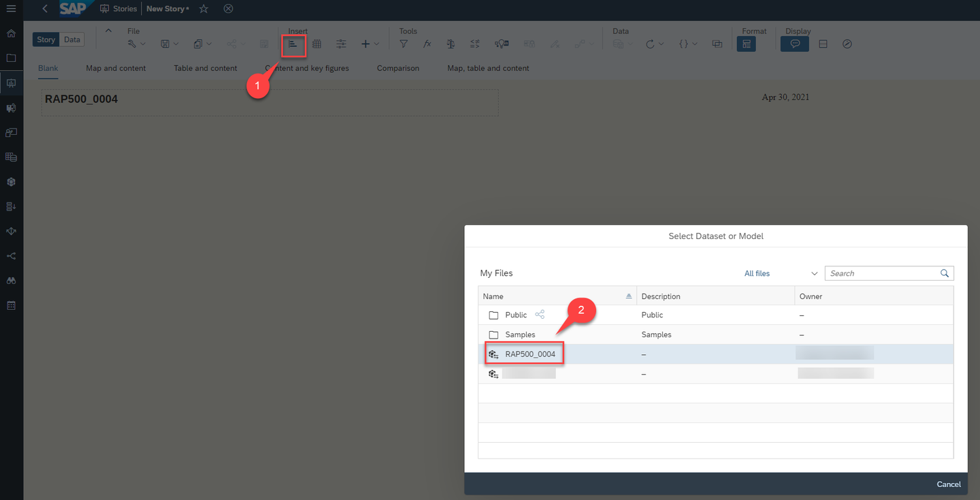Click the compass Display icon
Viewport: 980px width, 500px height.
[x=847, y=44]
